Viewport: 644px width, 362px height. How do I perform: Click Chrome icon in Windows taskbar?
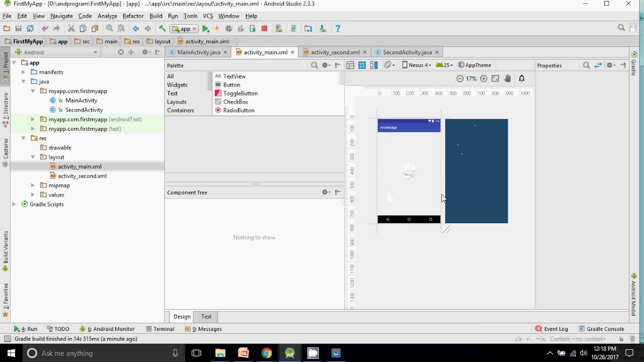[267, 353]
